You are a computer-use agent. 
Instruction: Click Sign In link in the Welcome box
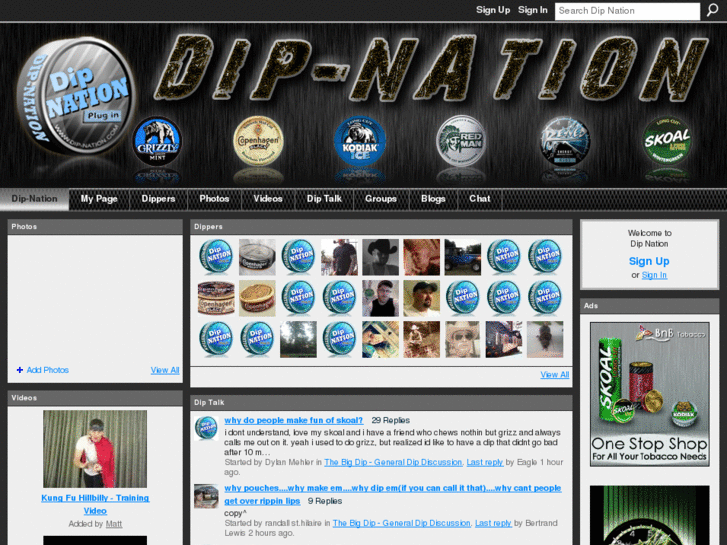point(654,275)
